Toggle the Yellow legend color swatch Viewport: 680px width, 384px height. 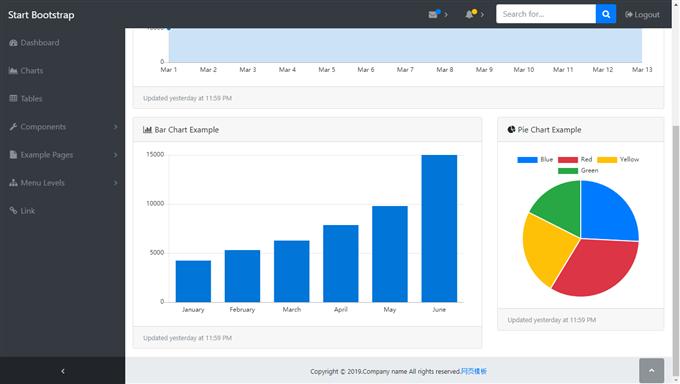607,160
